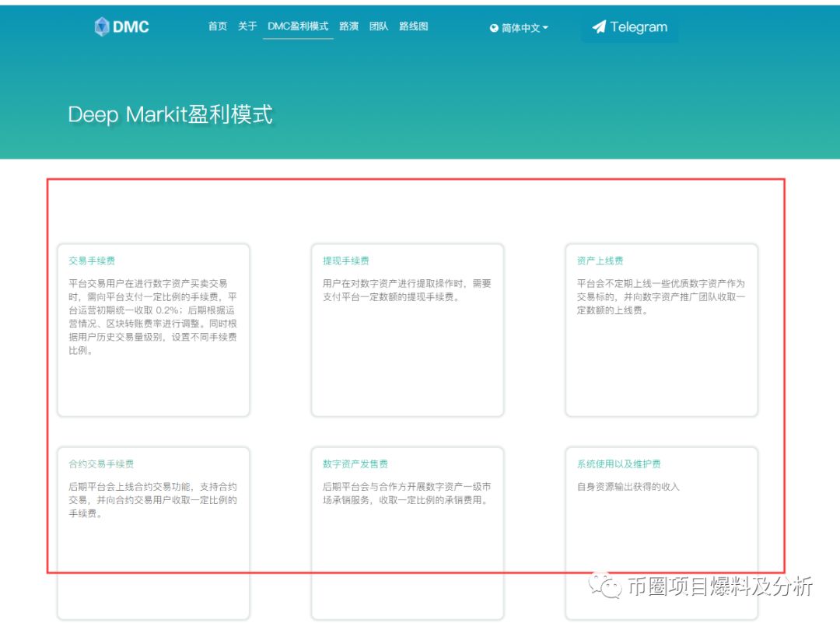Click the Deep Markit盈利模式 heading
Screen dimensions: 840x623
coord(170,114)
